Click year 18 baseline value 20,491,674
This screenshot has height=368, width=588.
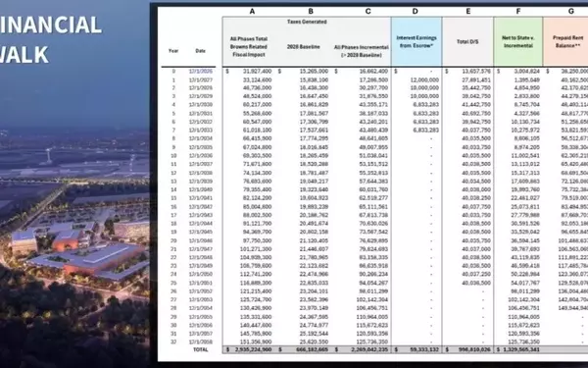[314, 224]
